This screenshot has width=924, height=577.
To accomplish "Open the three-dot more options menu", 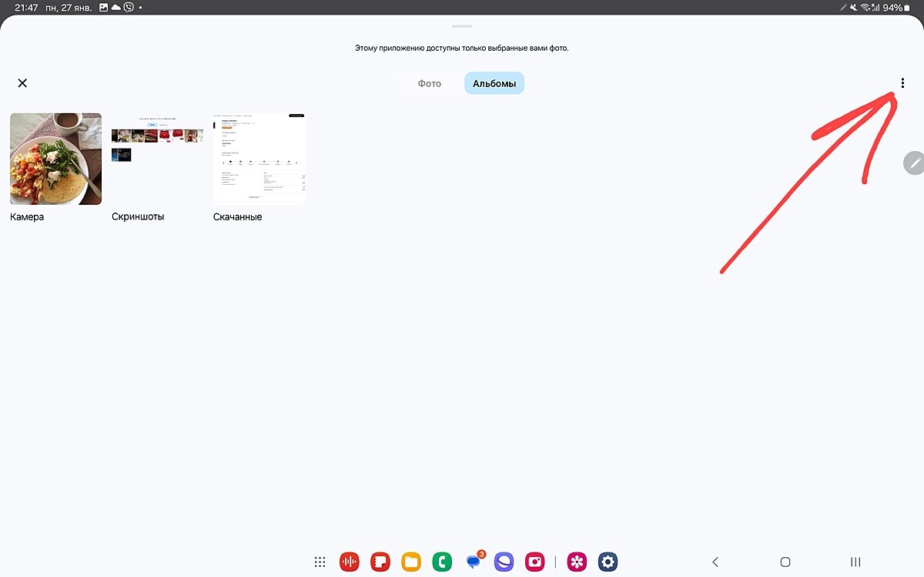I will (x=902, y=83).
